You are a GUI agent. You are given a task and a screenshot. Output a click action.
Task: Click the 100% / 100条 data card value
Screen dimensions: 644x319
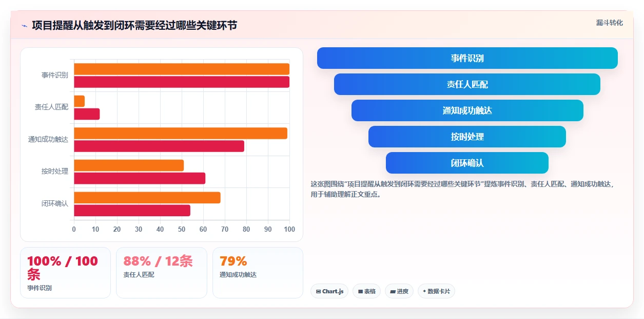tap(63, 268)
